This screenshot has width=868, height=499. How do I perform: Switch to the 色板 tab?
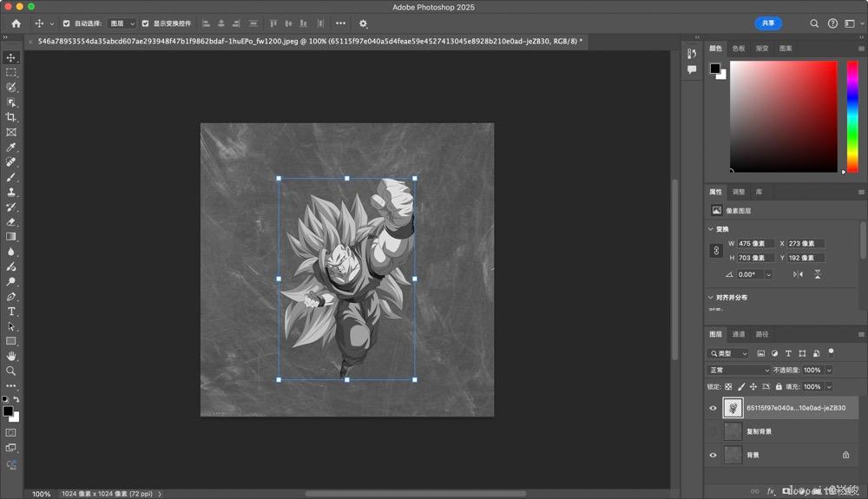pyautogui.click(x=739, y=49)
